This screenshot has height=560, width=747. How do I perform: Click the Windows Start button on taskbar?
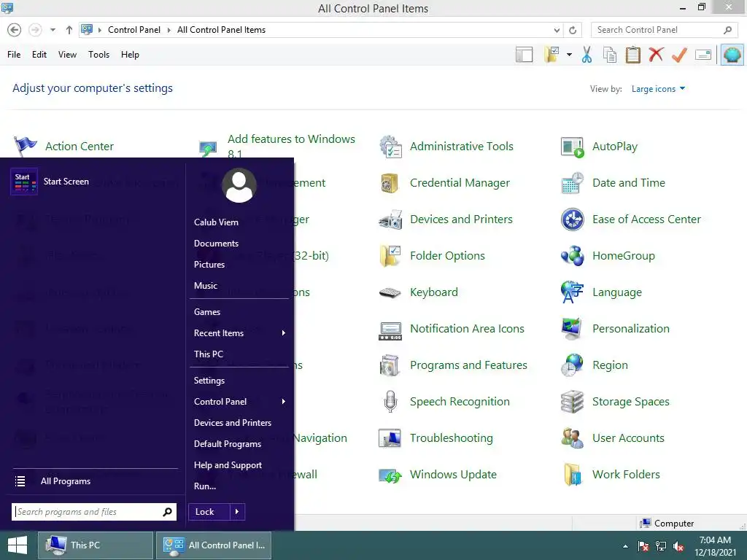click(x=18, y=545)
